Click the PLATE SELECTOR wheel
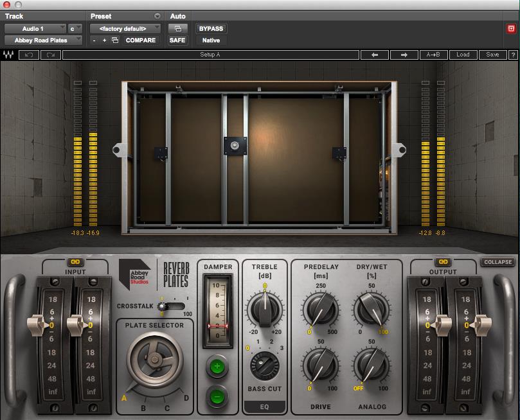The height and width of the screenshot is (420, 520). (155, 360)
